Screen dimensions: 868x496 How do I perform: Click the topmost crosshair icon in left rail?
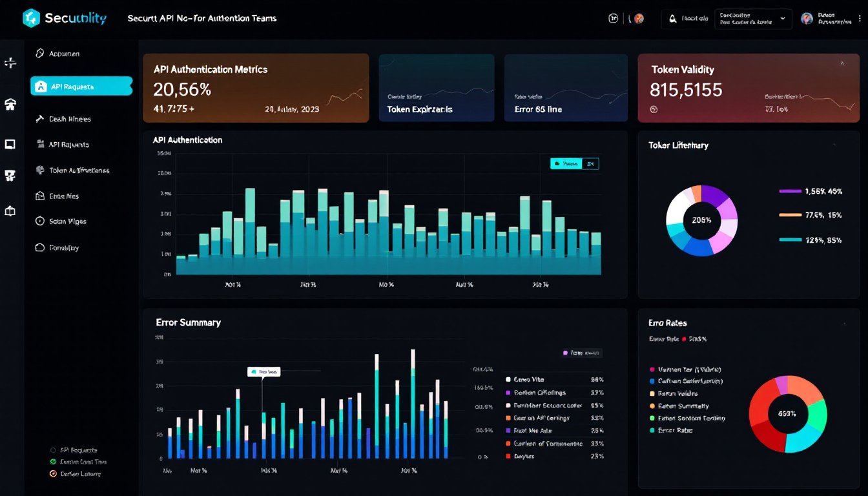tap(10, 63)
